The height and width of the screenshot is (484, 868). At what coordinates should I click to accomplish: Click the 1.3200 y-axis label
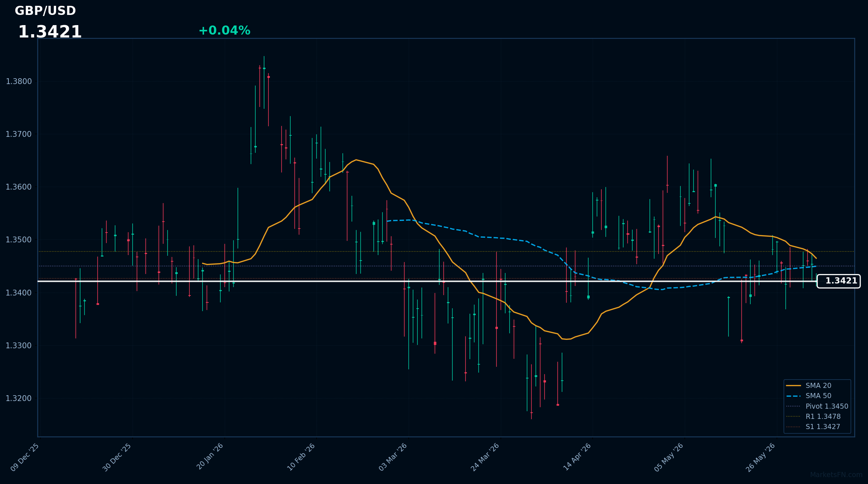[x=19, y=398]
